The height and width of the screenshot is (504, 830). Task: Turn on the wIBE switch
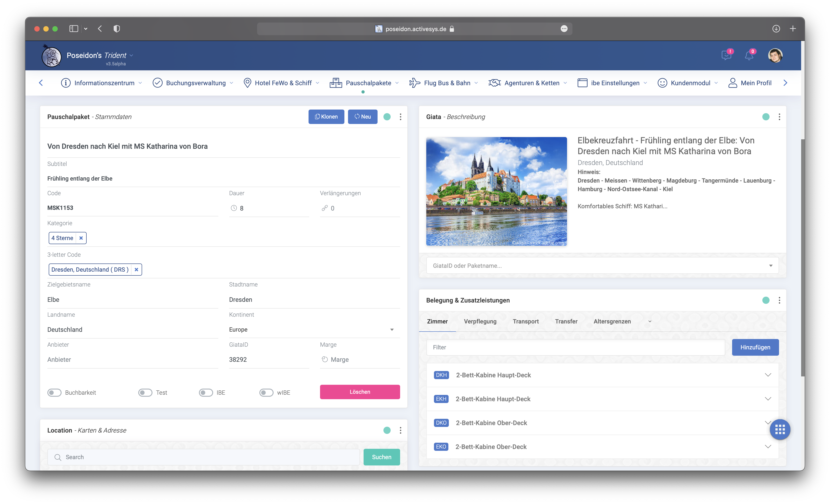266,393
